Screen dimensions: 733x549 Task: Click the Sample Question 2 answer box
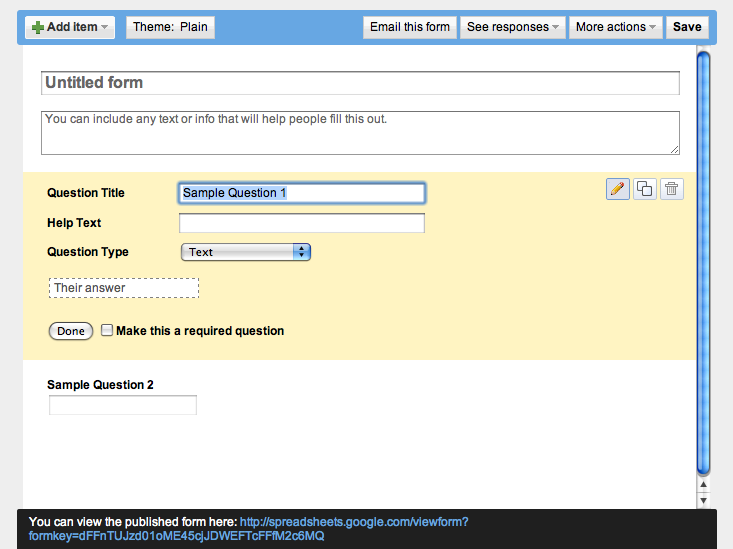click(x=123, y=405)
